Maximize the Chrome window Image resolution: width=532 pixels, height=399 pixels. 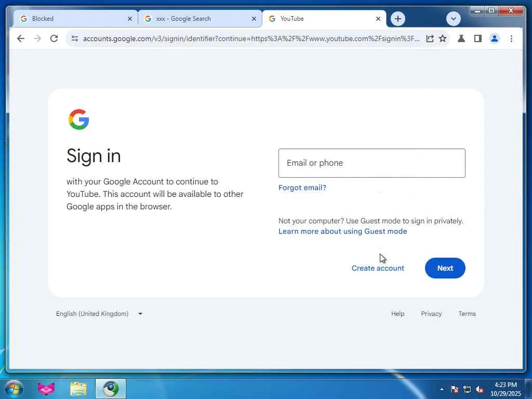(x=491, y=11)
